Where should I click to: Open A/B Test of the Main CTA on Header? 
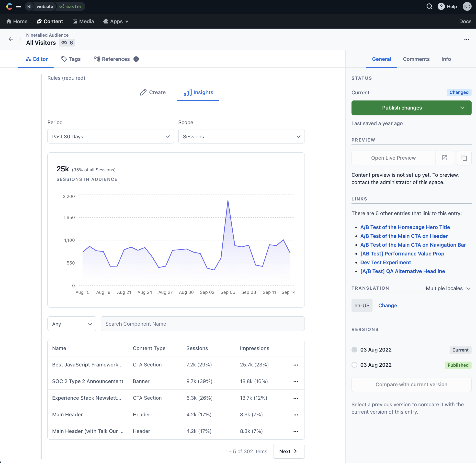tap(404, 236)
